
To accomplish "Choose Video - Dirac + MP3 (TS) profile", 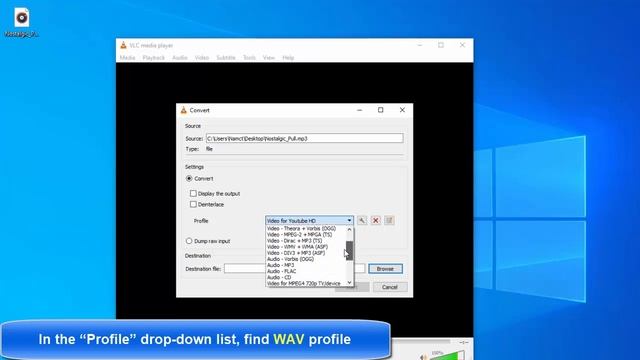I will point(294,241).
